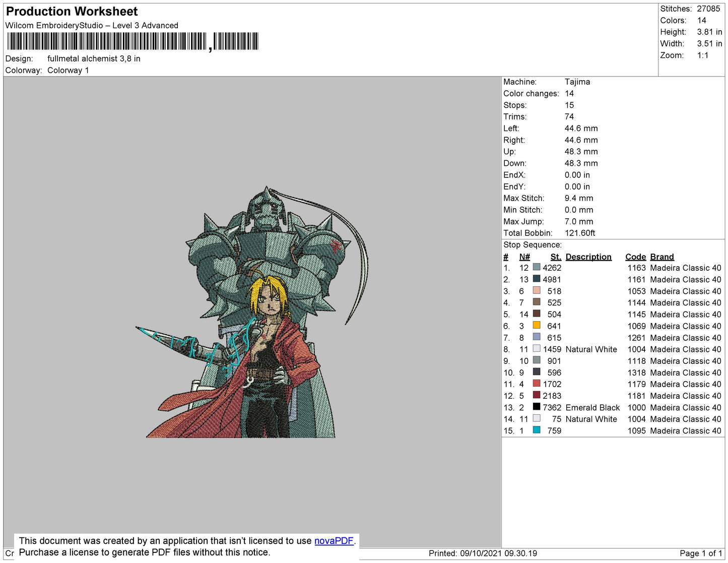Click the Production Worksheet title
Image resolution: width=728 pixels, height=563 pixels.
click(x=72, y=12)
